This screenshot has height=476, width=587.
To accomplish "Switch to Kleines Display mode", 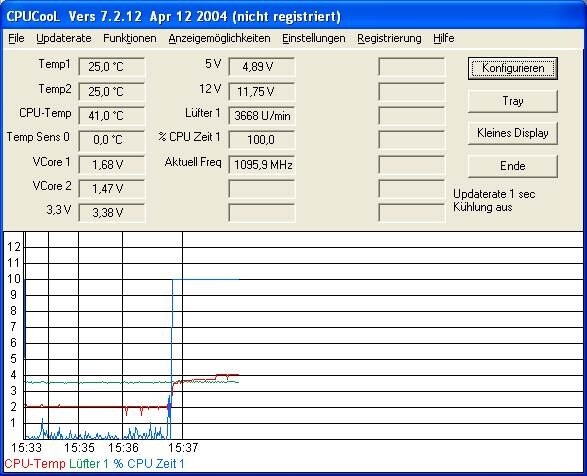I will pos(513,133).
